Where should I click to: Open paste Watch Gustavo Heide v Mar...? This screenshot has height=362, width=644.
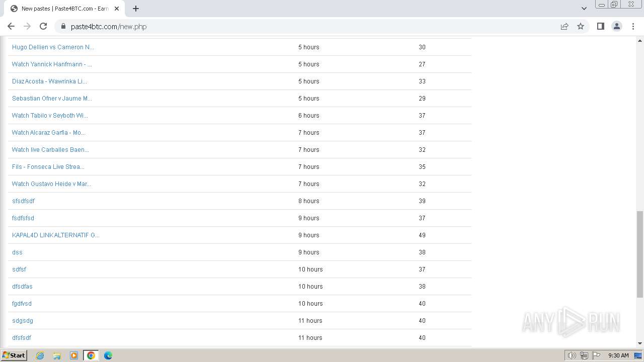point(51,184)
